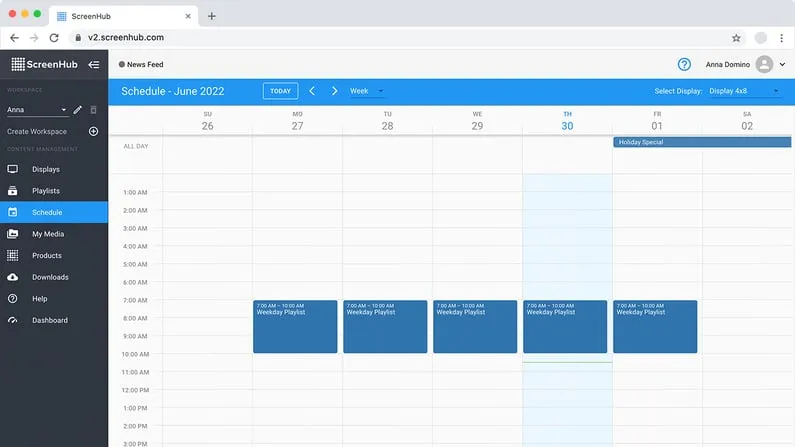Select Sunday 26 day header
The width and height of the screenshot is (795, 447).
[207, 121]
